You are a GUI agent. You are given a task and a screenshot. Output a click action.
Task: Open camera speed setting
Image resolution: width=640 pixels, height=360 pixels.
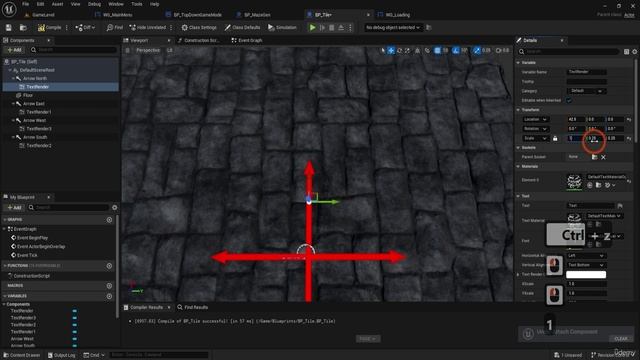tap(502, 51)
